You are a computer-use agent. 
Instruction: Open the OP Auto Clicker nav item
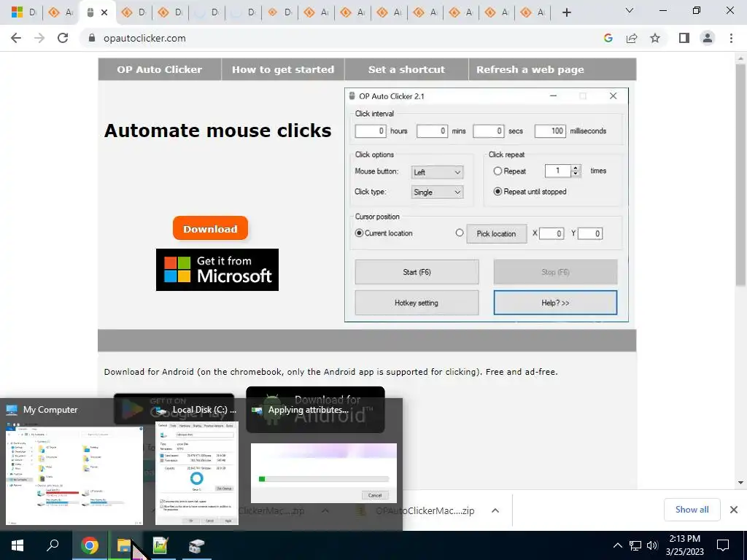[x=160, y=69]
